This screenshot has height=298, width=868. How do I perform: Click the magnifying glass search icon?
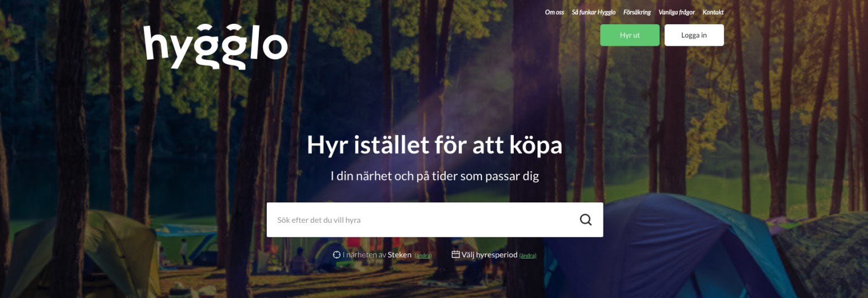pyautogui.click(x=585, y=220)
